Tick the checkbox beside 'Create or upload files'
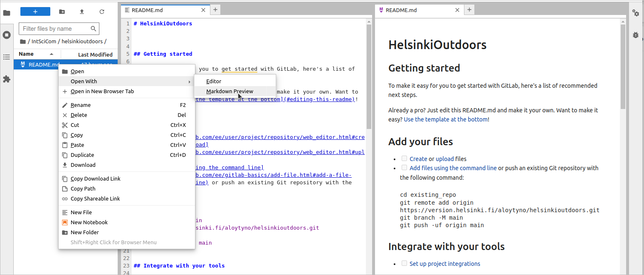644x275 pixels. pos(404,159)
